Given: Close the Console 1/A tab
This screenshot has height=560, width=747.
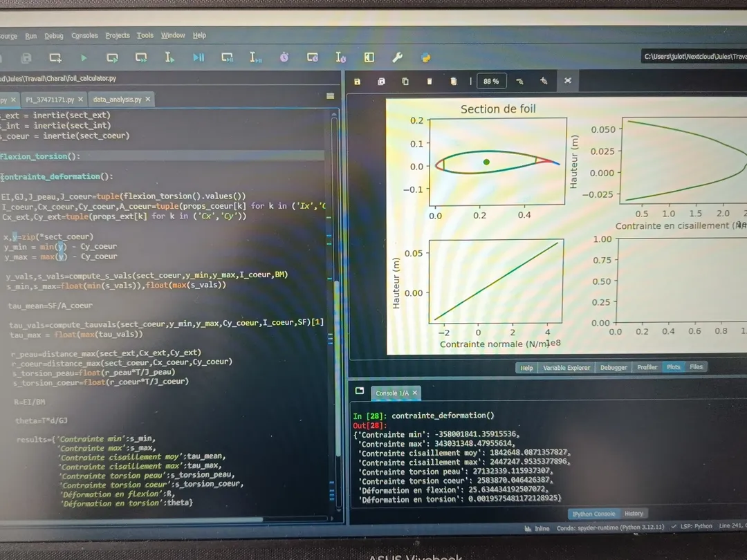Looking at the screenshot, I should [415, 393].
